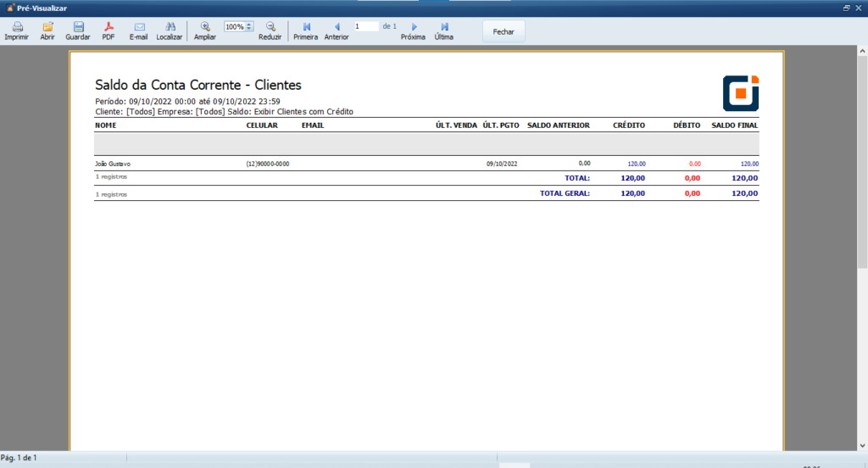Jump to last page with Última

pos(444,27)
